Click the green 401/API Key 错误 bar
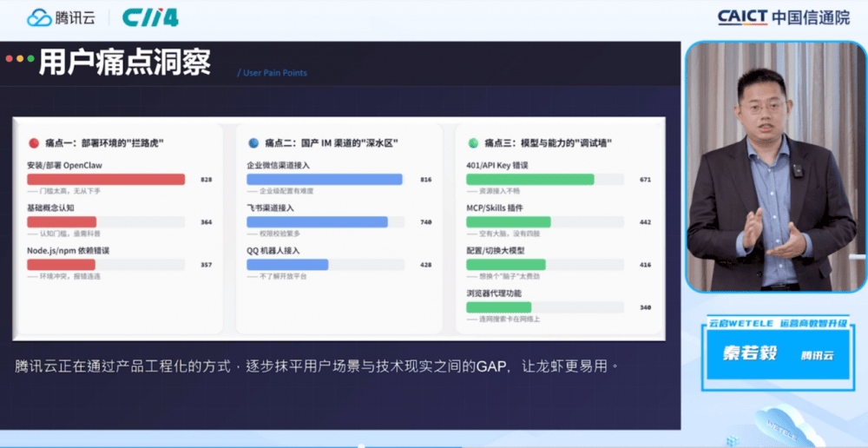This screenshot has height=448, width=868. pos(529,180)
